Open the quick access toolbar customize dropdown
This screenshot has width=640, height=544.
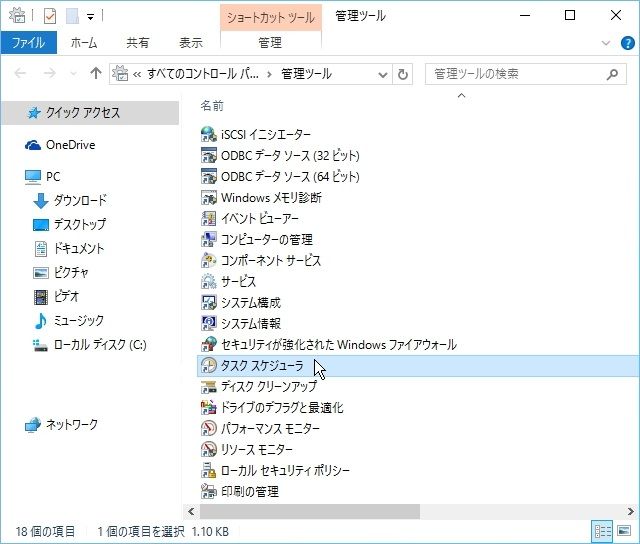click(91, 17)
